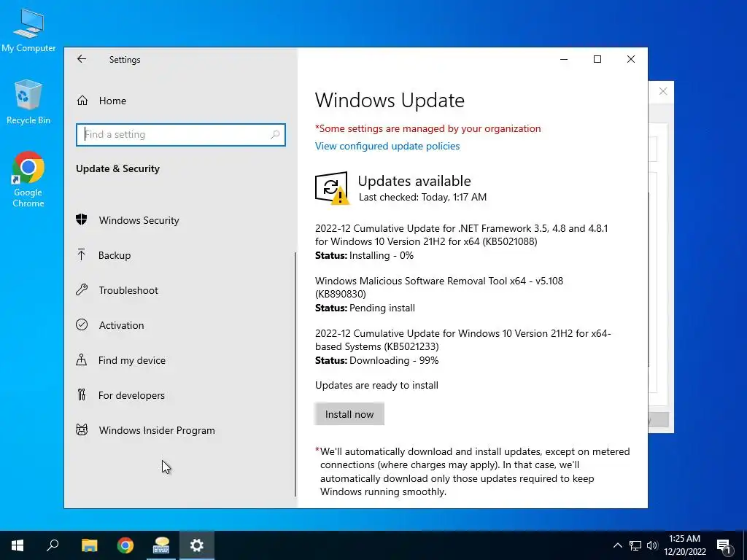Open Windows Insider Program cat icon
This screenshot has height=560, width=747.
(x=82, y=429)
